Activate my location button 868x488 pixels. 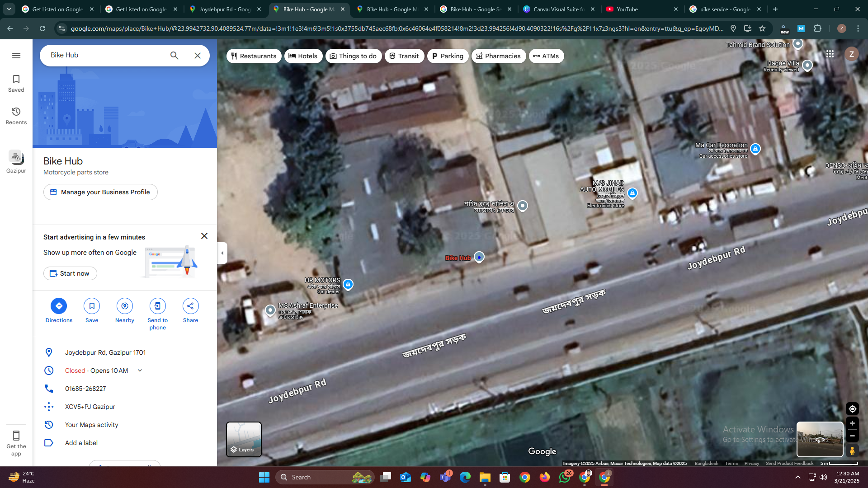point(852,408)
